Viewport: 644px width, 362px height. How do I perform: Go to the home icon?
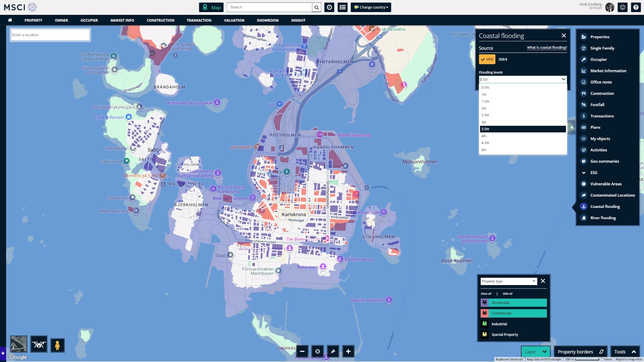(10, 20)
